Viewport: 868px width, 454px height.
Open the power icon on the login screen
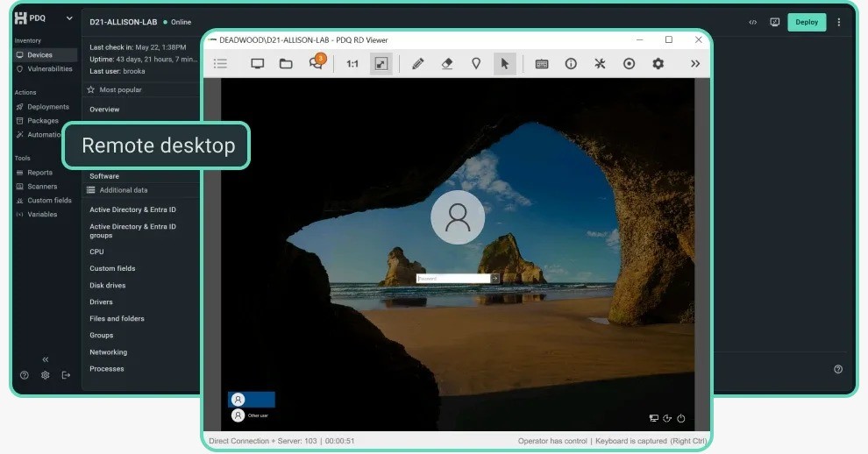click(x=681, y=418)
